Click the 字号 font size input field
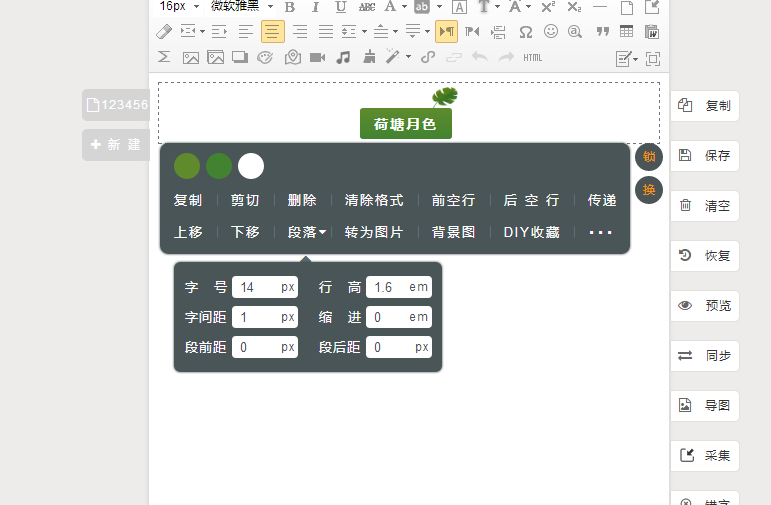Viewport: 771px width, 505px height. 265,287
